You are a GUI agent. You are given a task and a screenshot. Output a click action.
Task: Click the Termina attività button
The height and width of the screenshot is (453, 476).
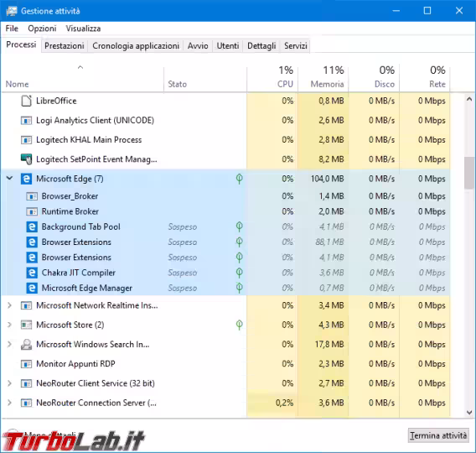pyautogui.click(x=438, y=435)
